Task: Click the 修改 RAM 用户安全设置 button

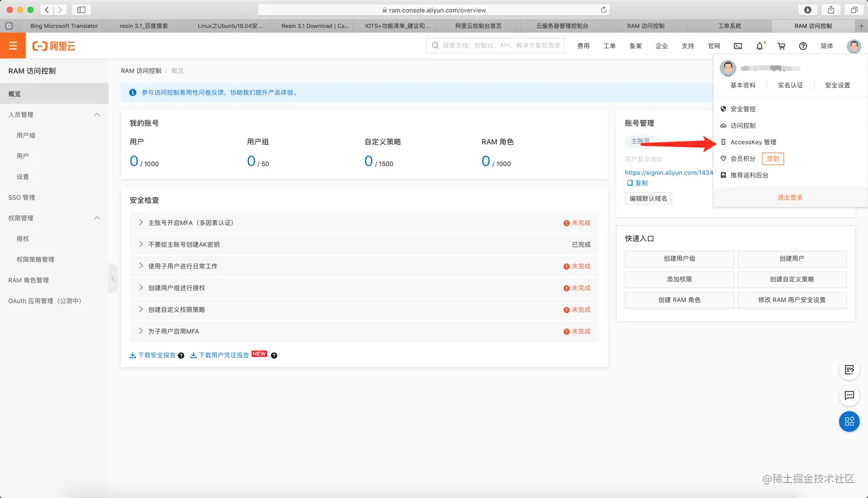Action: (792, 300)
